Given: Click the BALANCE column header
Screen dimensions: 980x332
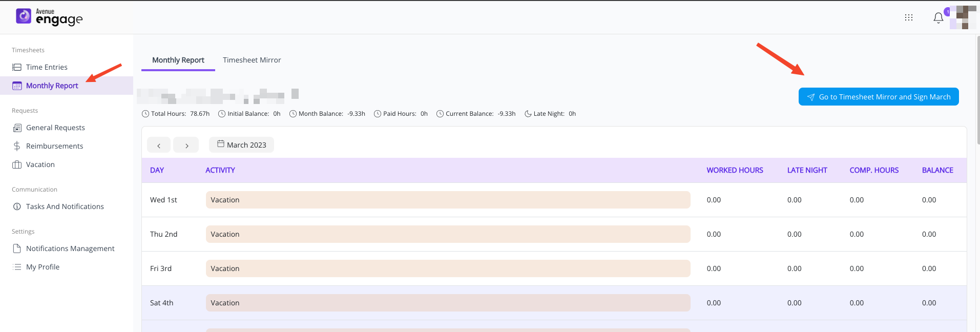Looking at the screenshot, I should pyautogui.click(x=937, y=170).
